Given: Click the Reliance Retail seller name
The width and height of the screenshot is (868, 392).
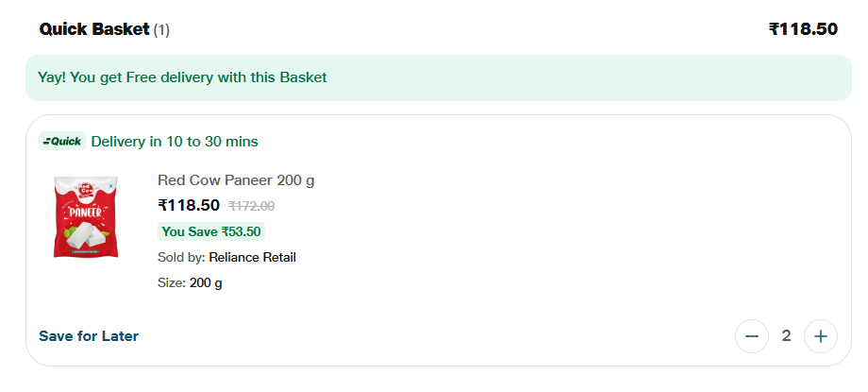Looking at the screenshot, I should 252,257.
